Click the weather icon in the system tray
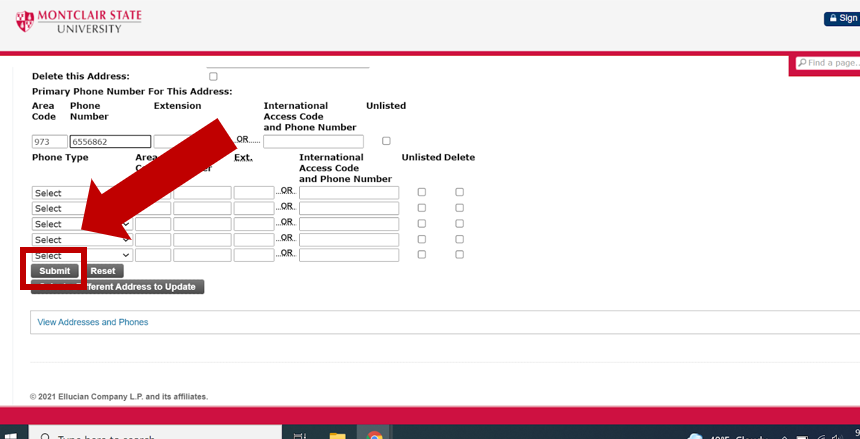 [696, 436]
